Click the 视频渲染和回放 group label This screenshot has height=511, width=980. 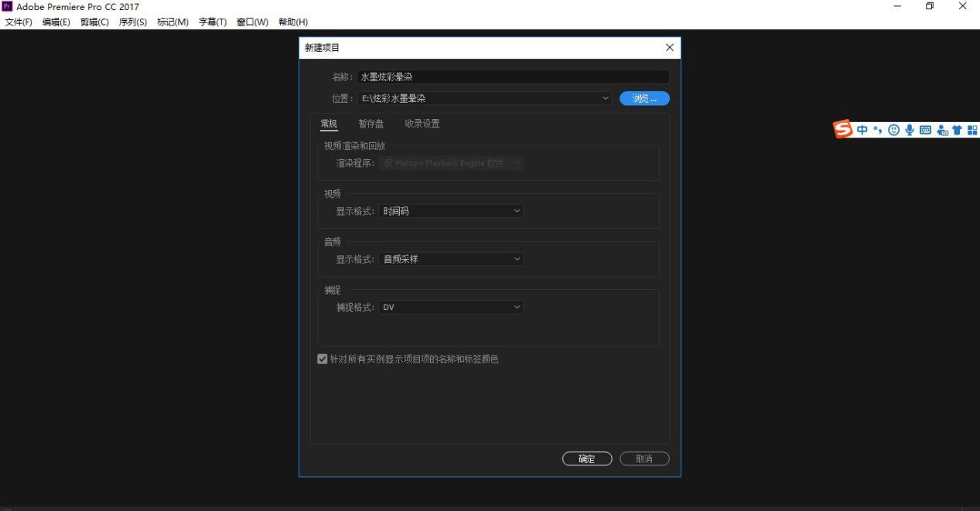354,145
